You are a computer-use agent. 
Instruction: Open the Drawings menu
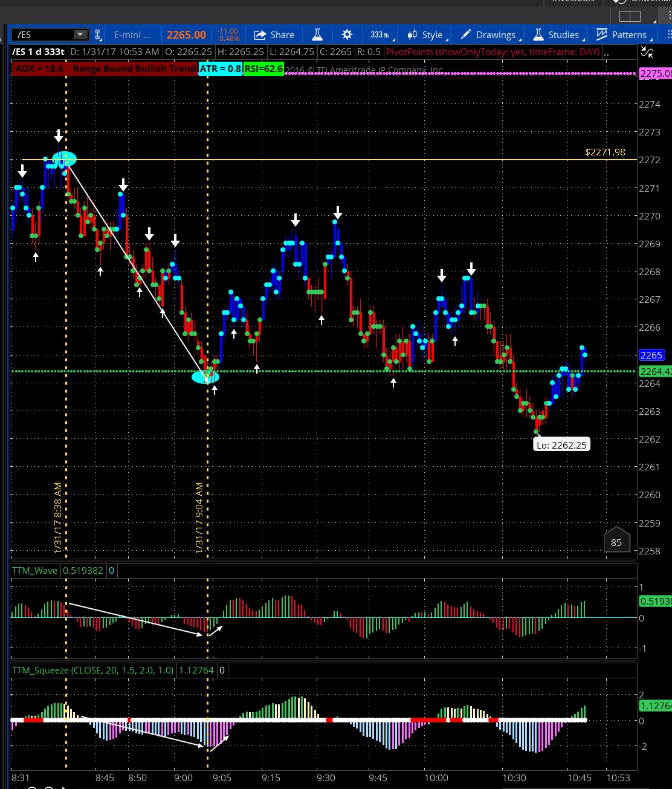point(488,35)
